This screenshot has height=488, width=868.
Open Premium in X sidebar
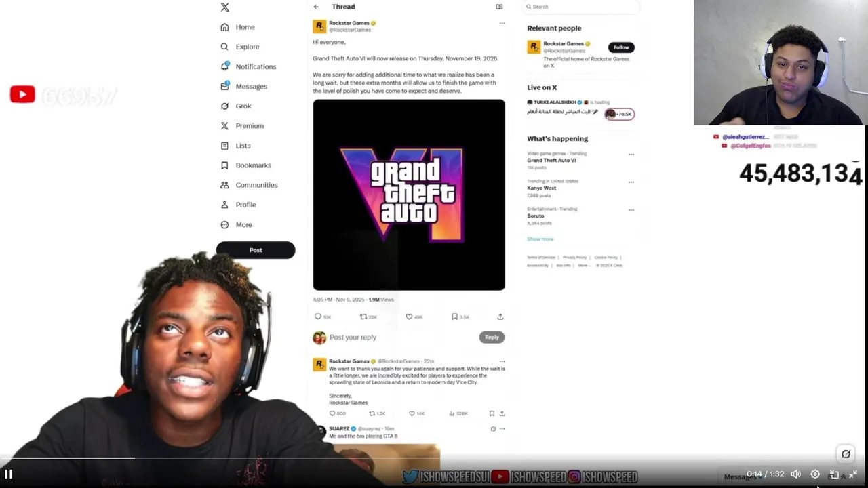(x=242, y=125)
